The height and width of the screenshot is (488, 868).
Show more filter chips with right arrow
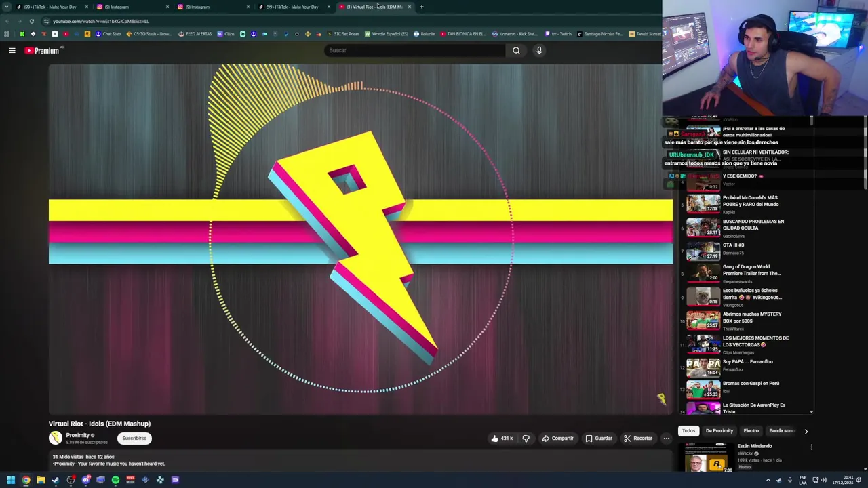coord(806,431)
